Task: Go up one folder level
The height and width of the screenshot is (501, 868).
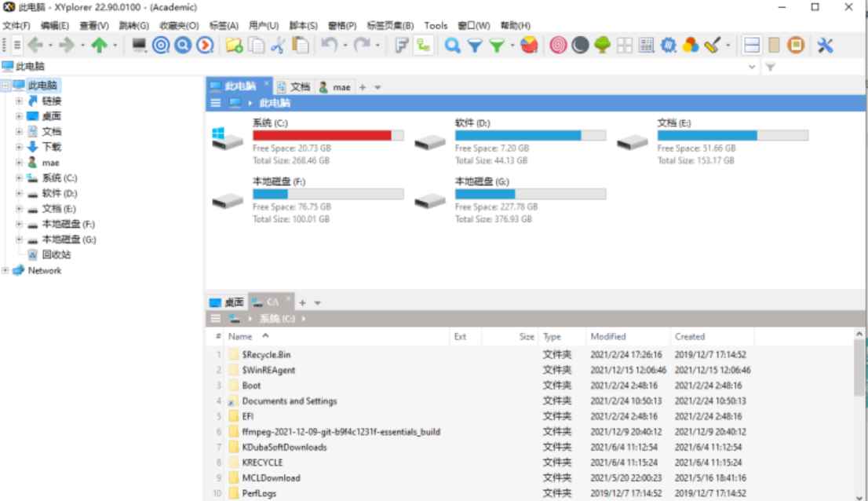Action: tap(100, 45)
